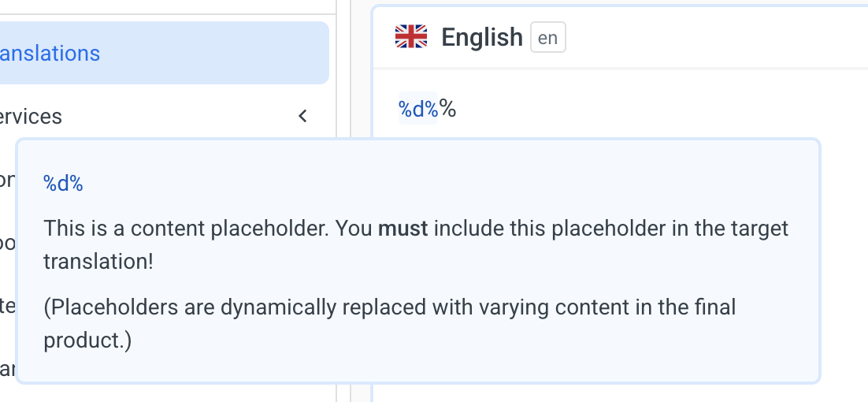The width and height of the screenshot is (868, 402).
Task: Click the bold word 'must' in the tooltip
Action: (403, 229)
